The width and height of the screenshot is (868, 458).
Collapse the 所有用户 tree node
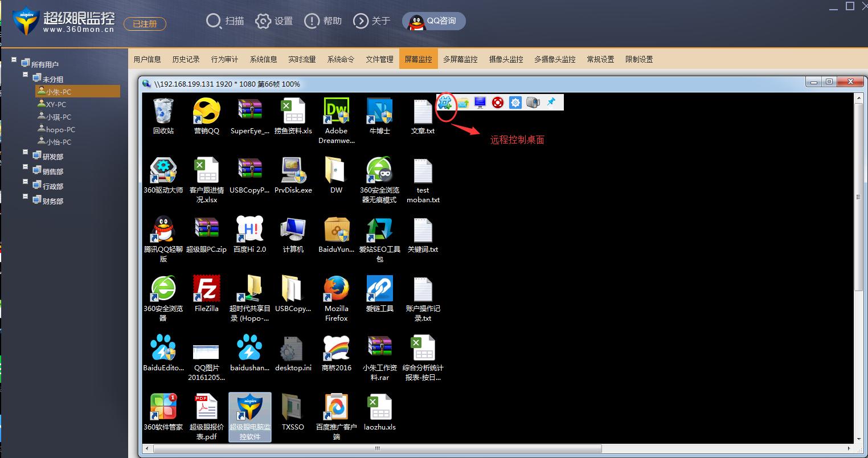pyautogui.click(x=14, y=60)
